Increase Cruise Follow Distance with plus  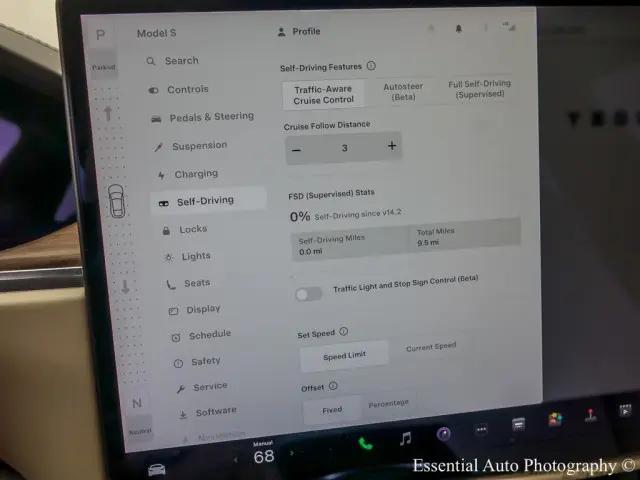[x=392, y=145]
